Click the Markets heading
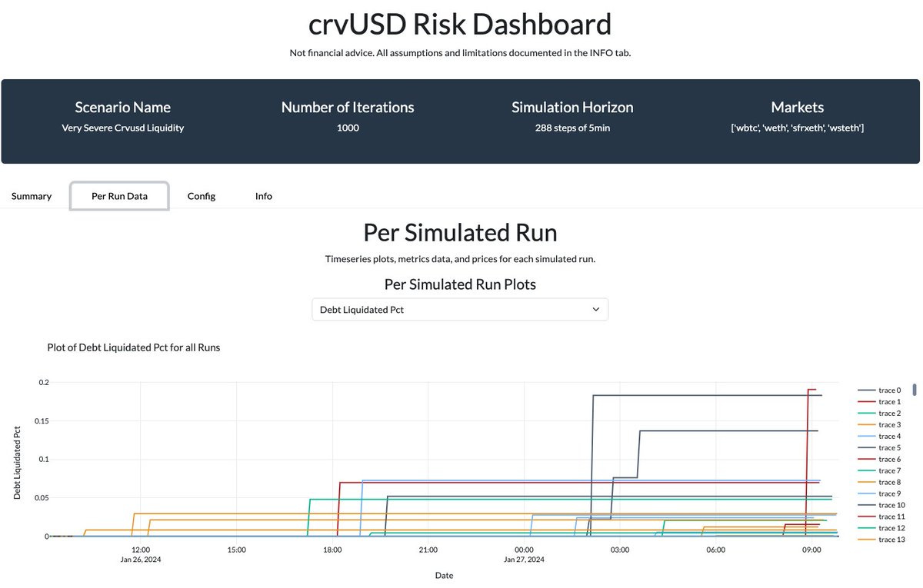This screenshot has width=923, height=588. pyautogui.click(x=798, y=108)
